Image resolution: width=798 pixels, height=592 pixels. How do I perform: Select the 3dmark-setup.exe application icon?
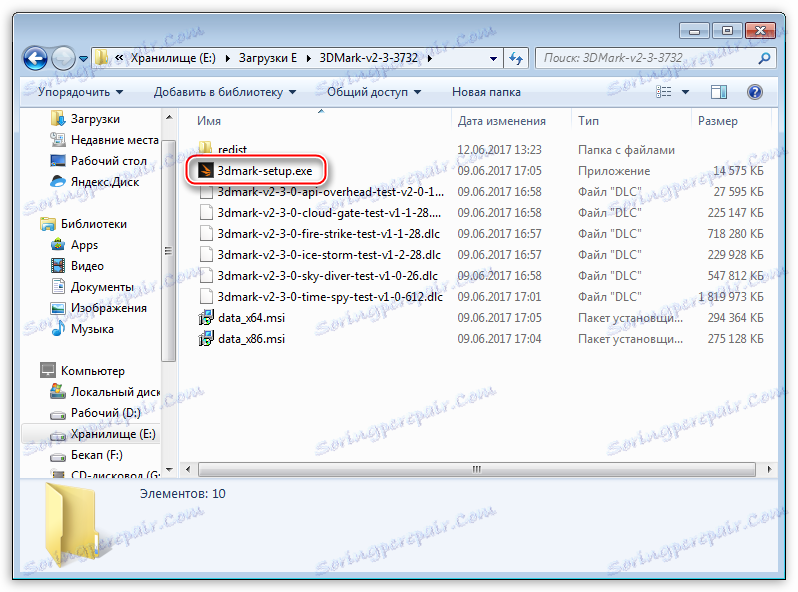pyautogui.click(x=206, y=171)
